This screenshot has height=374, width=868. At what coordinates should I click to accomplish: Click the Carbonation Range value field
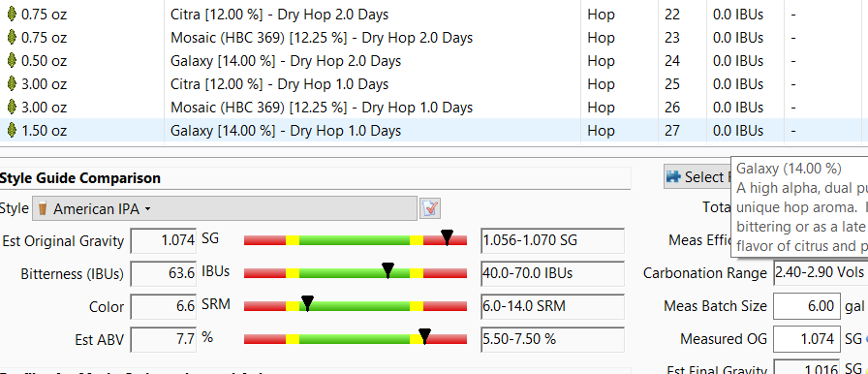click(821, 273)
